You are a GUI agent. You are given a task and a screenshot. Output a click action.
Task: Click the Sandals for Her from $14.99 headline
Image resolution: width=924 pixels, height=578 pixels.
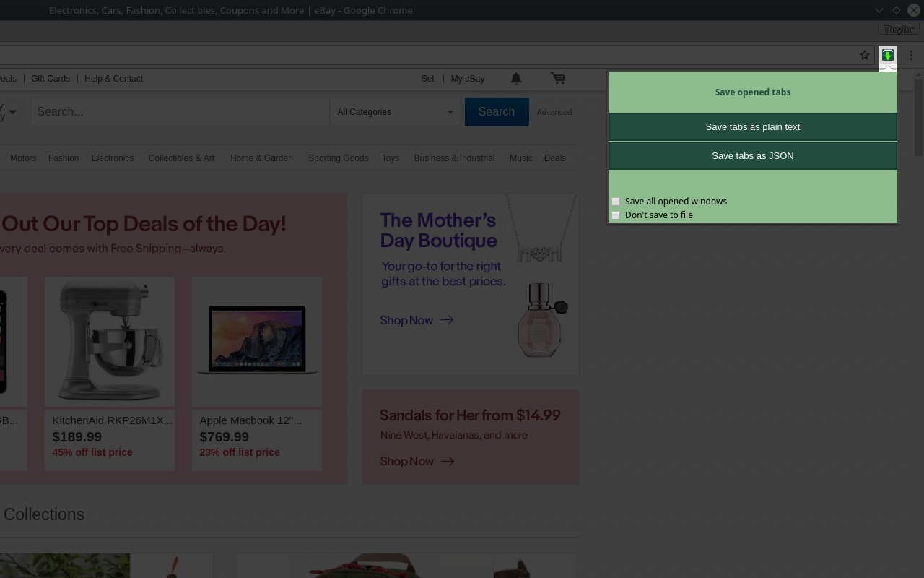tap(470, 415)
